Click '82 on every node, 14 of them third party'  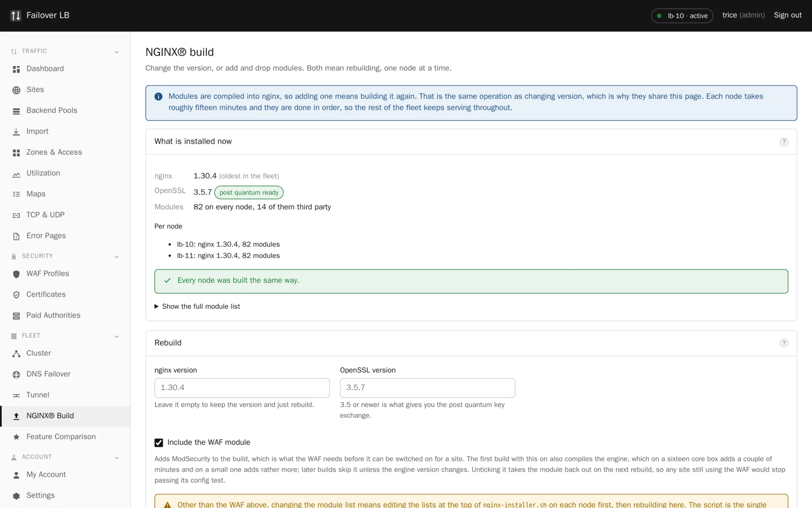click(262, 207)
